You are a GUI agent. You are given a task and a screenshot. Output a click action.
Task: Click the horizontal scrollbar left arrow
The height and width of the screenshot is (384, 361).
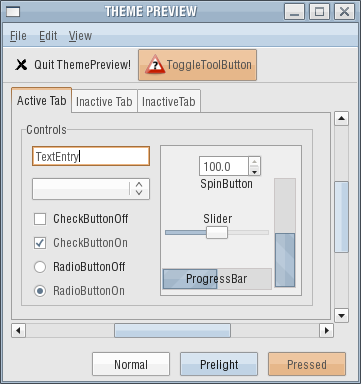tap(18, 331)
